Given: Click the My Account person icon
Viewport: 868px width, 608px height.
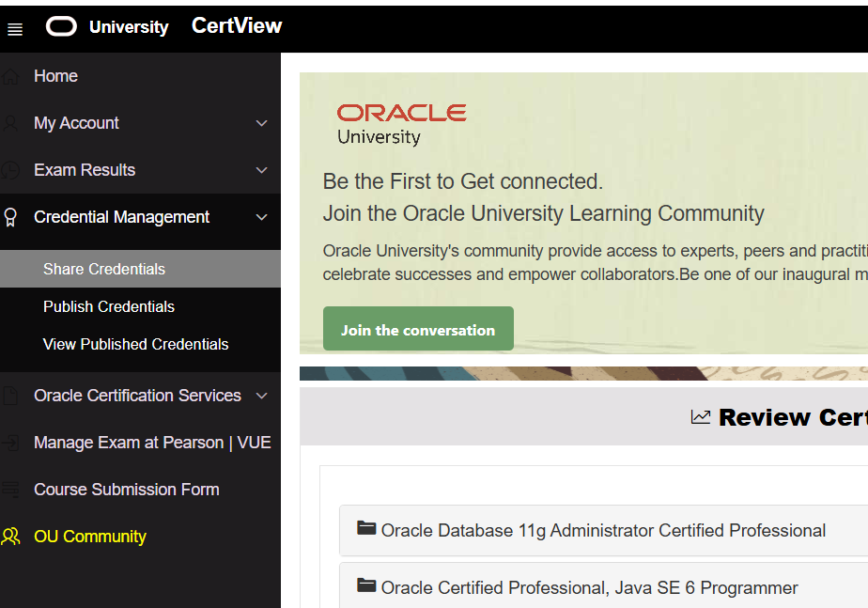Looking at the screenshot, I should point(10,123).
